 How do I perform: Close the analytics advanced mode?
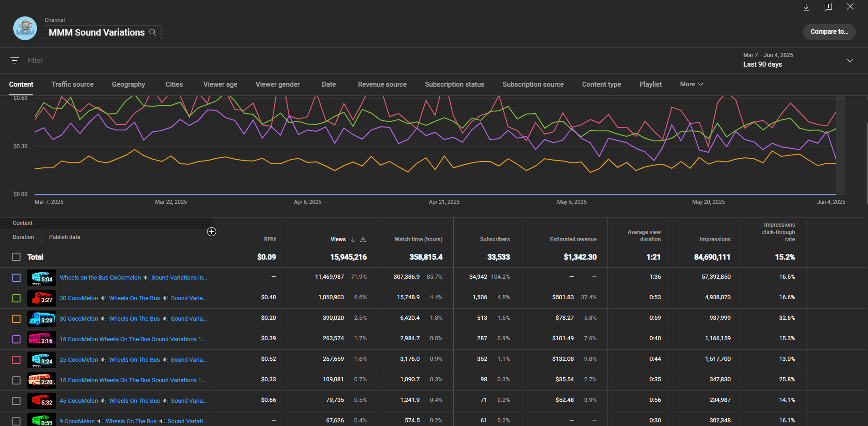[x=850, y=6]
